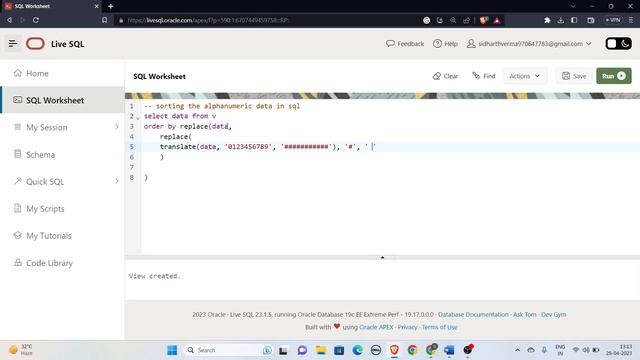Open the Oracle APEX link

point(376,327)
